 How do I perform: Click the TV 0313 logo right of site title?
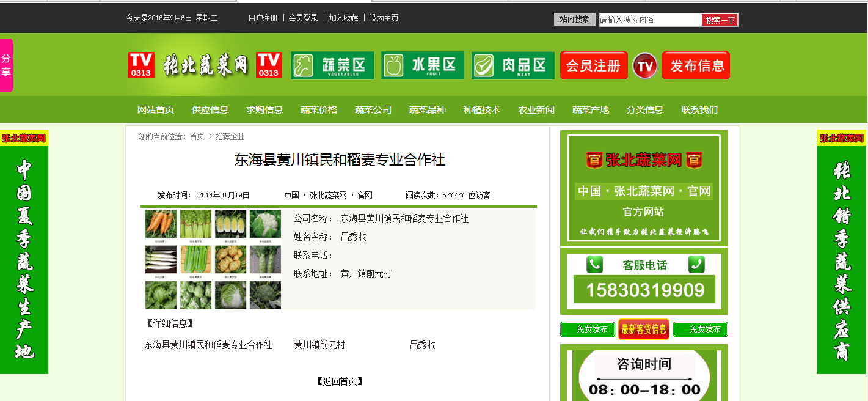tap(269, 65)
